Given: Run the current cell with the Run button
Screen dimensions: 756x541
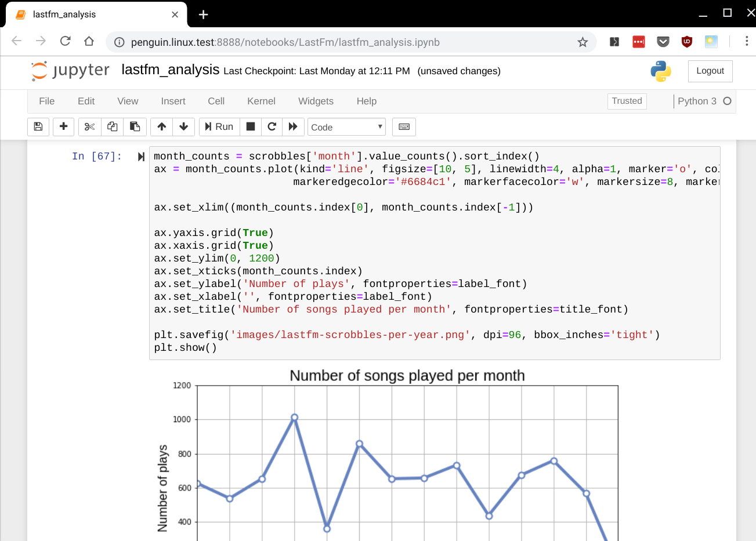Looking at the screenshot, I should (x=219, y=126).
